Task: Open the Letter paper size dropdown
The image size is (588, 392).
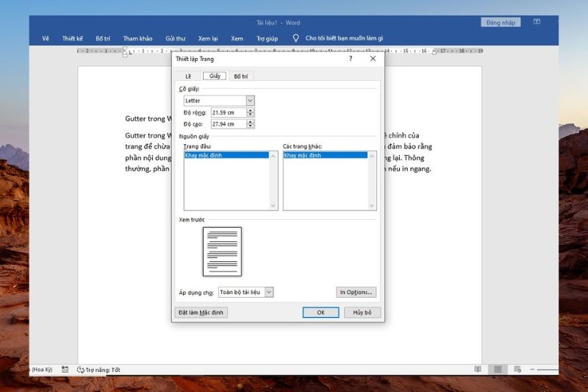Action: 251,101
